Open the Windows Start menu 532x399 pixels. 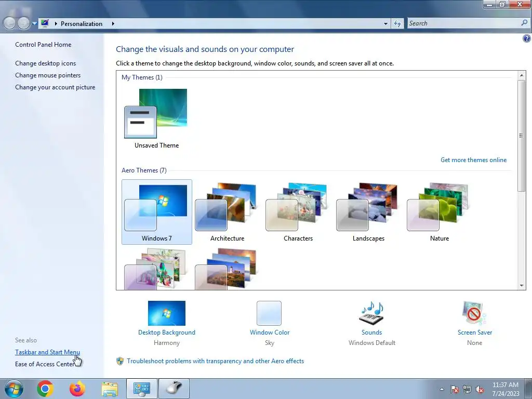pyautogui.click(x=14, y=389)
